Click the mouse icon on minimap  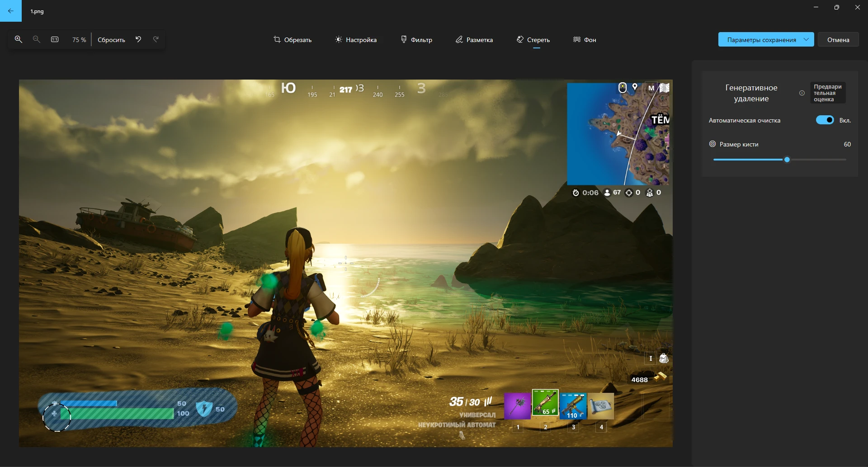[623, 88]
